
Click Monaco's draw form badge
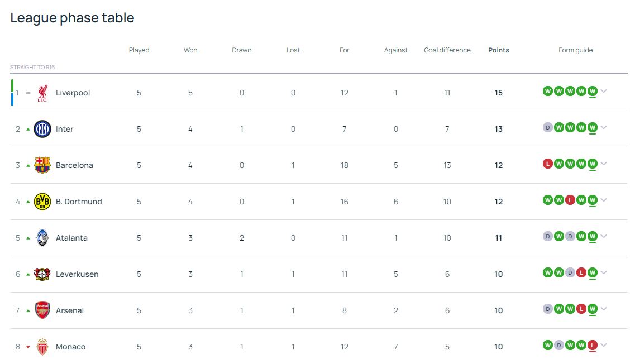[559, 345]
